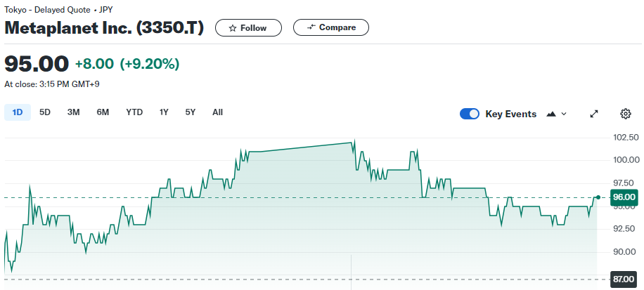Click the 87.00 previous close label

[624, 279]
